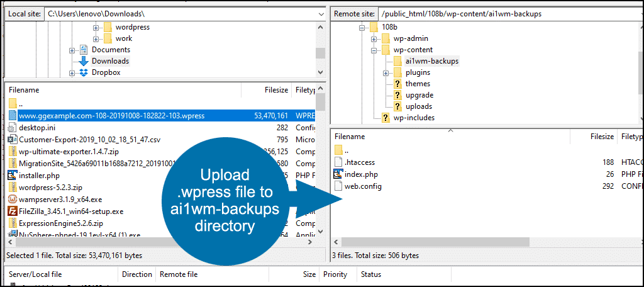This screenshot has width=644, height=287.
Task: Open local parent directory (..) folder
Action: pyautogui.click(x=13, y=104)
